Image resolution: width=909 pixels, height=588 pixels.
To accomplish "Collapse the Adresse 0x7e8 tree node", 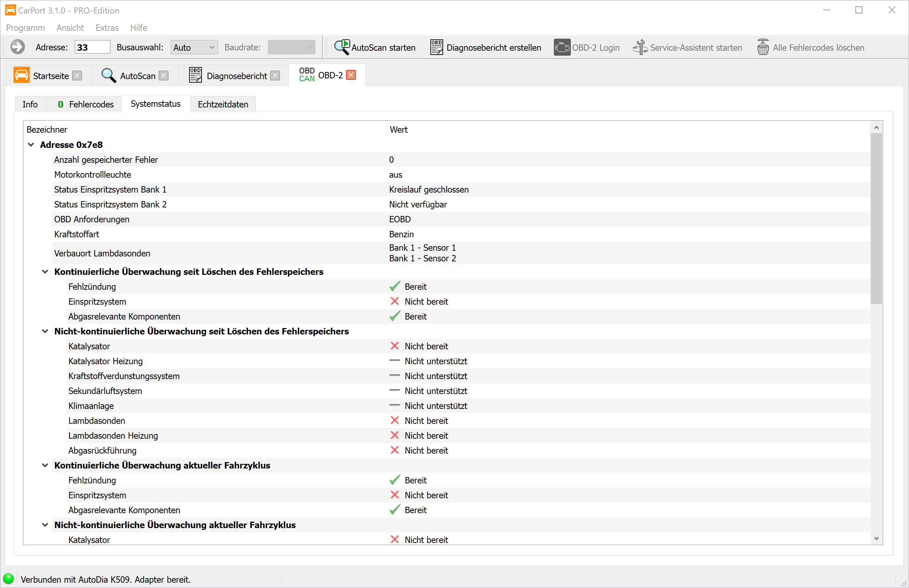I will tap(31, 145).
